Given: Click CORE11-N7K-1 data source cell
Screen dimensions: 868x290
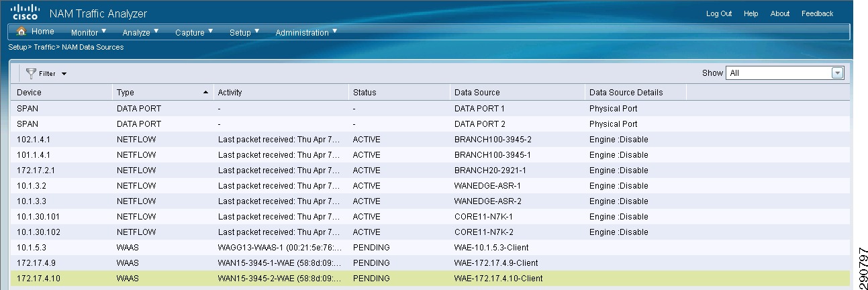Looking at the screenshot, I should tap(483, 216).
